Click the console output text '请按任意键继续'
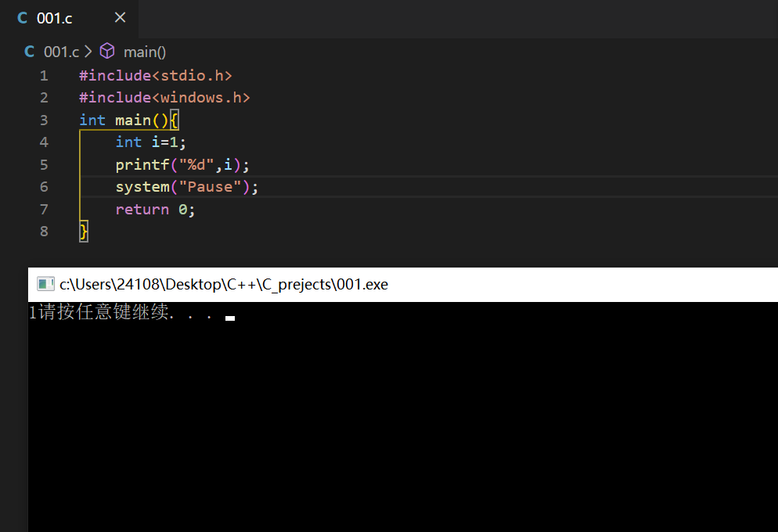Viewport: 778px width, 532px height. (x=103, y=312)
